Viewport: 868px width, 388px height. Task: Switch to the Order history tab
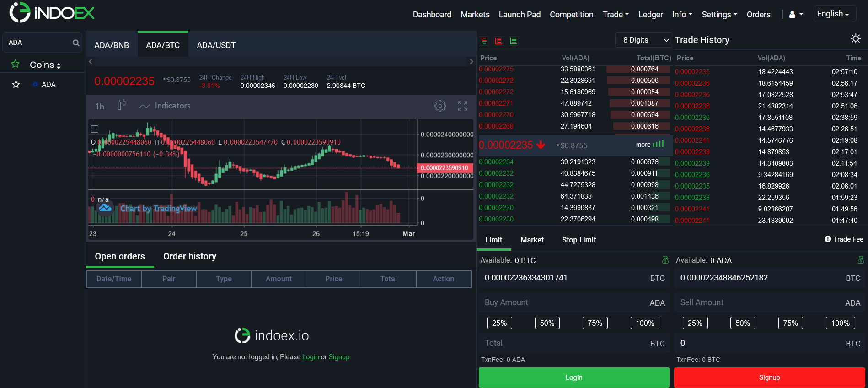(x=190, y=256)
